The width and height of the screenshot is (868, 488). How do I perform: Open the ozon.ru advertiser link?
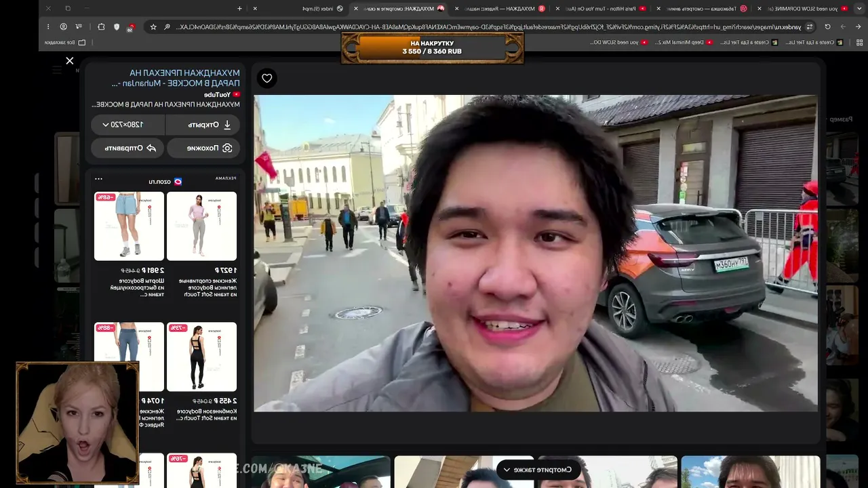click(x=165, y=181)
